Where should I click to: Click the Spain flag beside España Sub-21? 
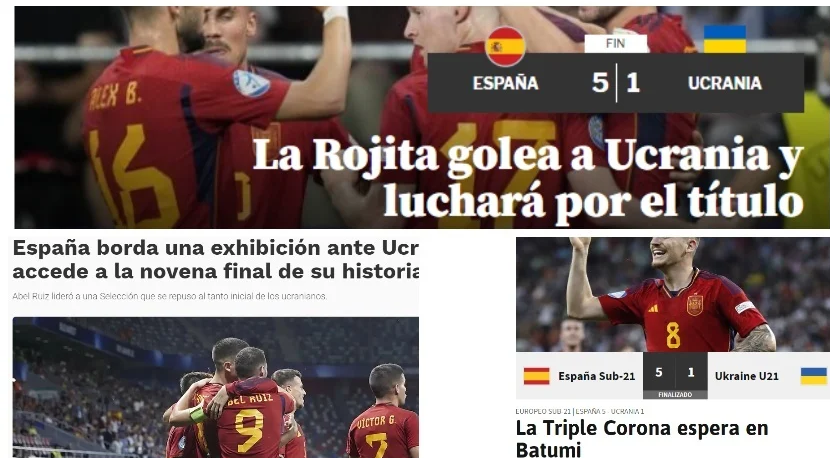[537, 376]
